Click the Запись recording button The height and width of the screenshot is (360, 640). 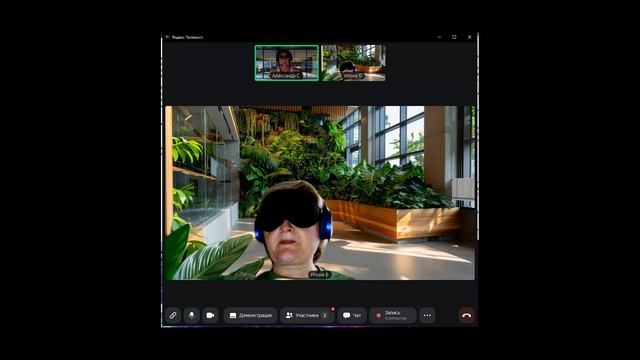(x=393, y=316)
